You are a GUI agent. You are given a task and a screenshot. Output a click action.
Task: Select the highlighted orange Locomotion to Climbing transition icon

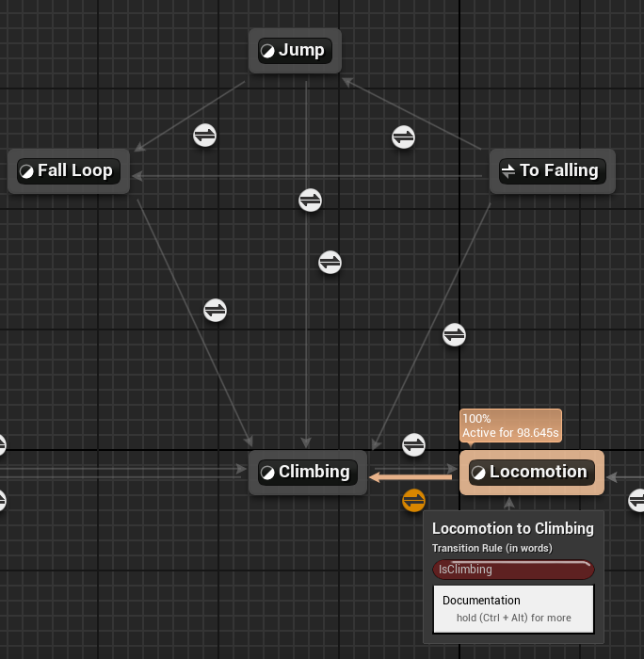pos(413,500)
